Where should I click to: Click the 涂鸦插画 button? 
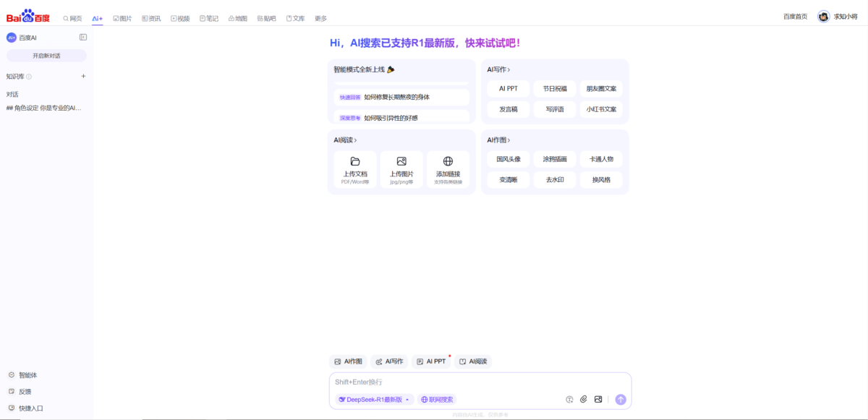555,159
